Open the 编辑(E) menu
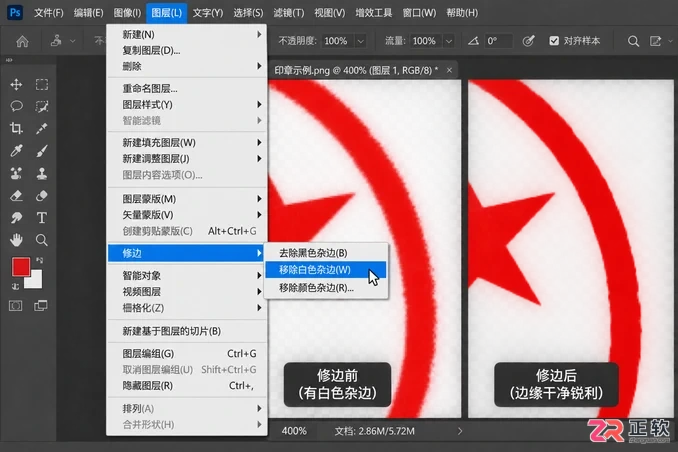678x452 pixels. [88, 13]
